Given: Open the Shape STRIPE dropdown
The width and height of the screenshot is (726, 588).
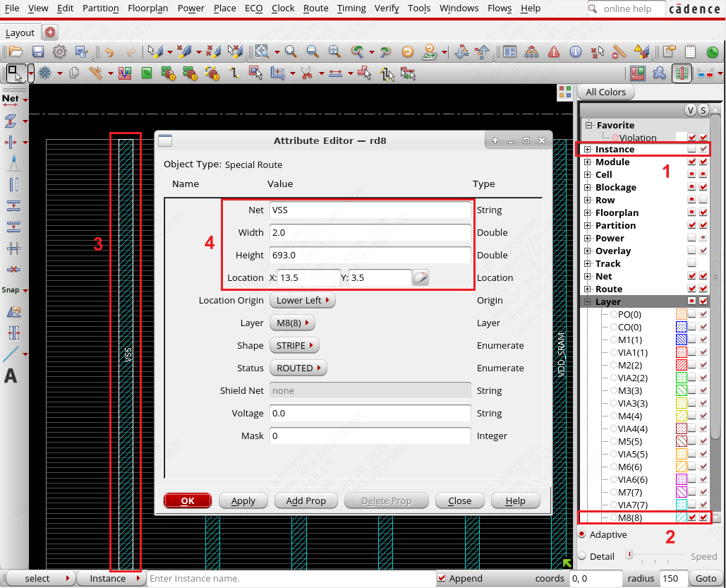Looking at the screenshot, I should tap(294, 345).
